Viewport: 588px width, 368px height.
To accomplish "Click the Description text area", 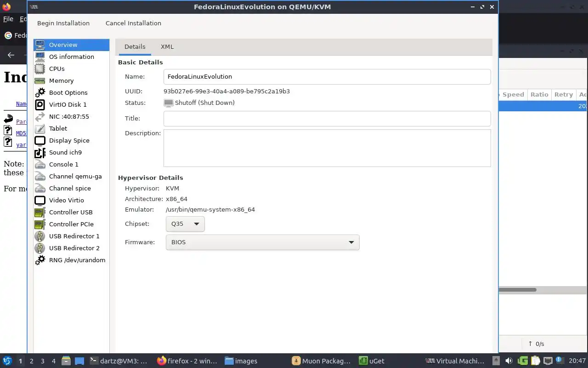I will tap(327, 148).
